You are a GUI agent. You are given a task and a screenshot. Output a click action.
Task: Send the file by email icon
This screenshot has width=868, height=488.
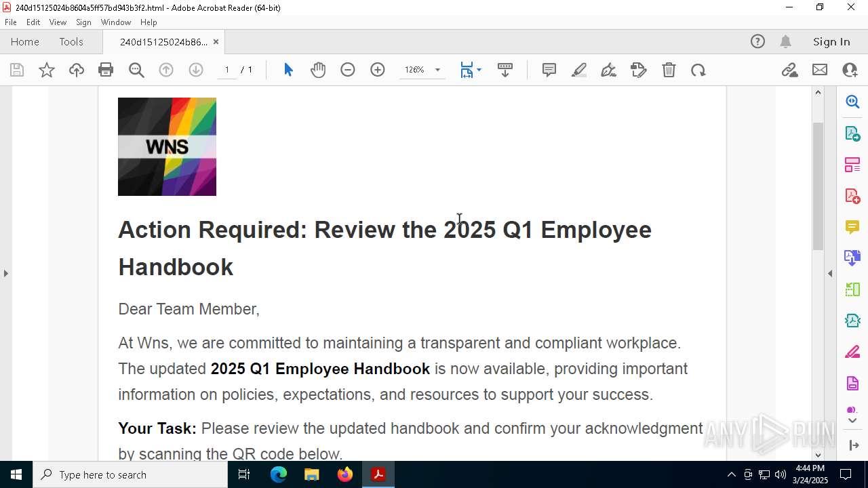click(x=820, y=70)
